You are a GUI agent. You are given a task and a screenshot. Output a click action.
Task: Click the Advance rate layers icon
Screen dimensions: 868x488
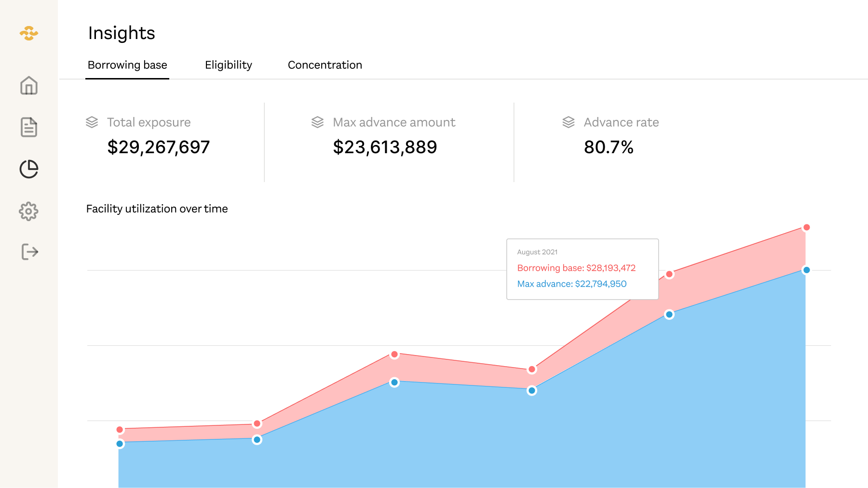point(569,122)
